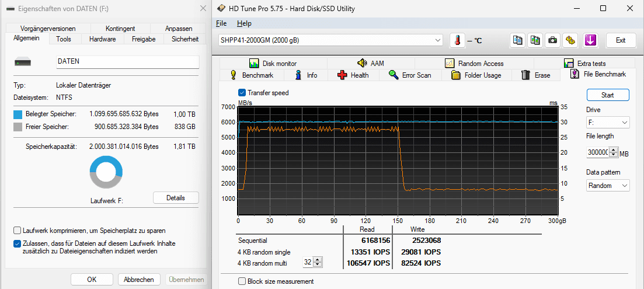Open the Folder Usage tab
The height and width of the screenshot is (289, 644).
click(477, 75)
